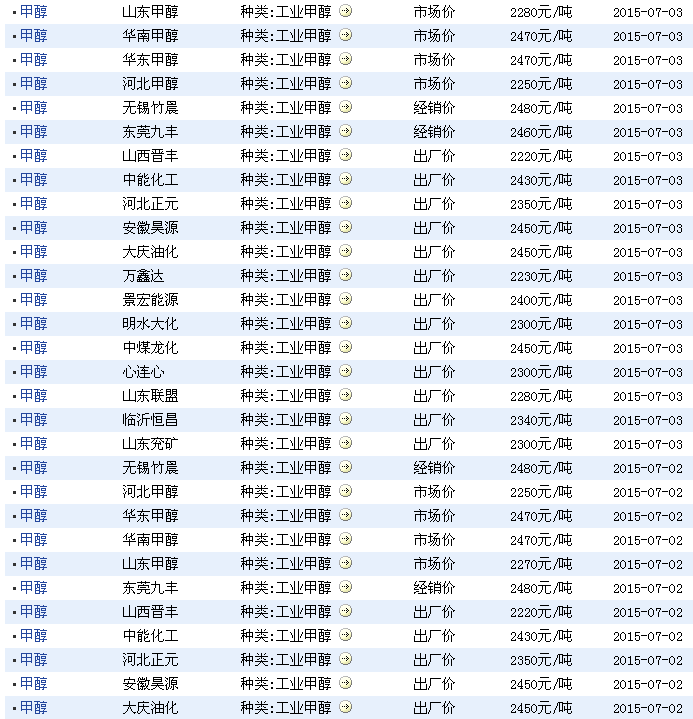The height and width of the screenshot is (719, 693).
Task: Click arrow icon for 临沂恒昌 entry
Action: (345, 419)
